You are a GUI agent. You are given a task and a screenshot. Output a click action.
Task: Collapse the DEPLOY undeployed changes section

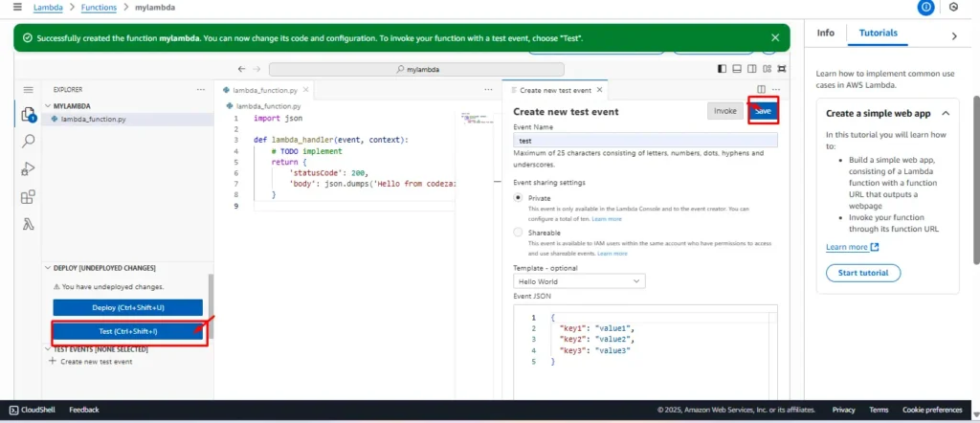[48, 268]
